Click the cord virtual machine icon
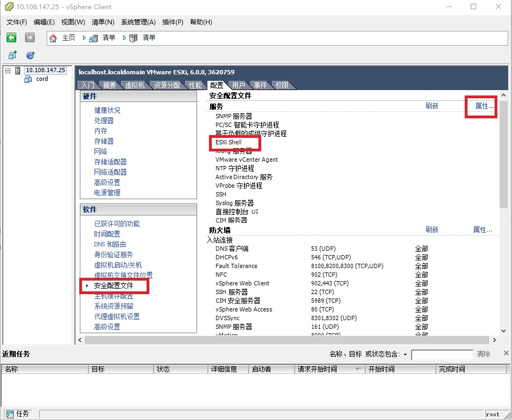The image size is (512, 420). pos(28,79)
